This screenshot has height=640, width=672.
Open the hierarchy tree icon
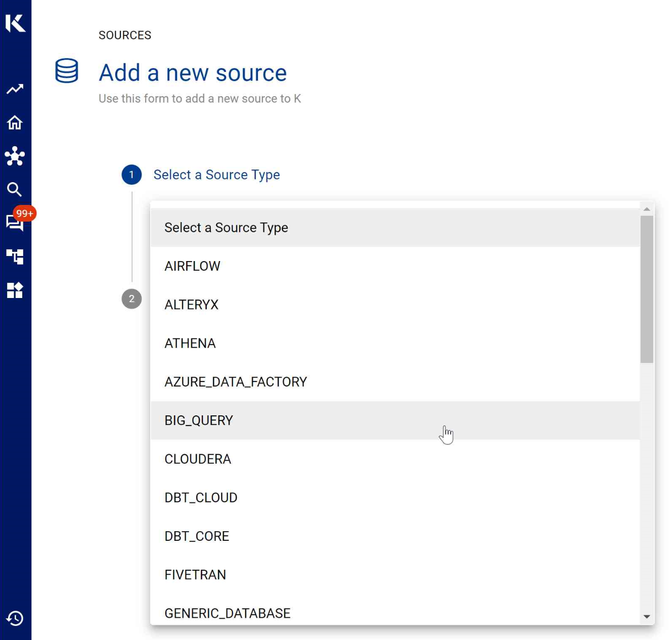[x=15, y=257]
